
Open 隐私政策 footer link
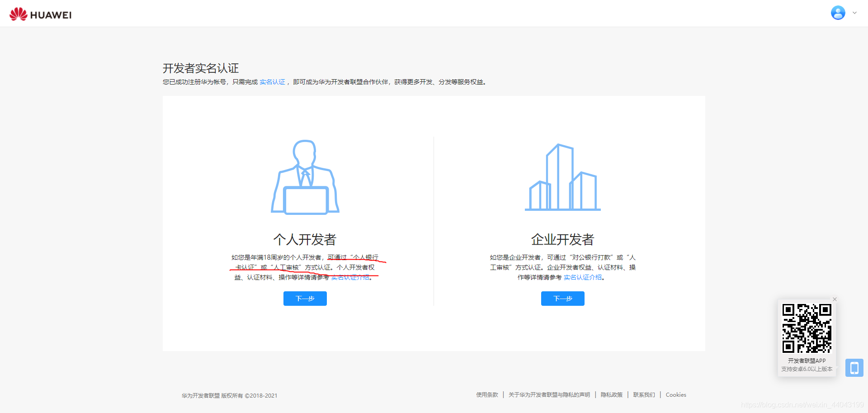[612, 395]
